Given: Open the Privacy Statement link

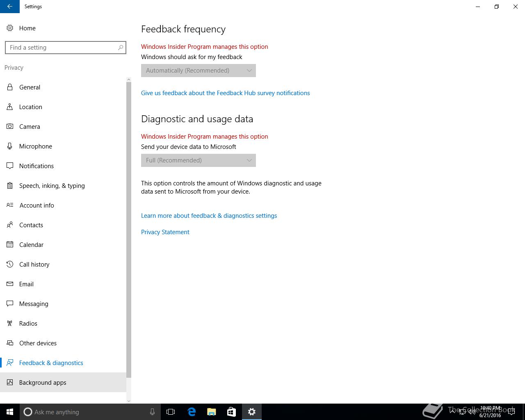Looking at the screenshot, I should point(165,232).
